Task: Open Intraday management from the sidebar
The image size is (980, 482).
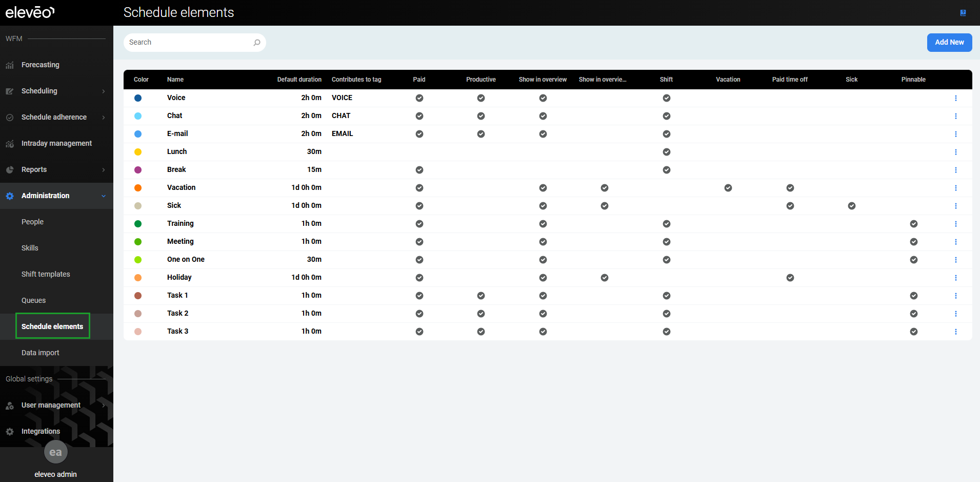Action: 56,143
